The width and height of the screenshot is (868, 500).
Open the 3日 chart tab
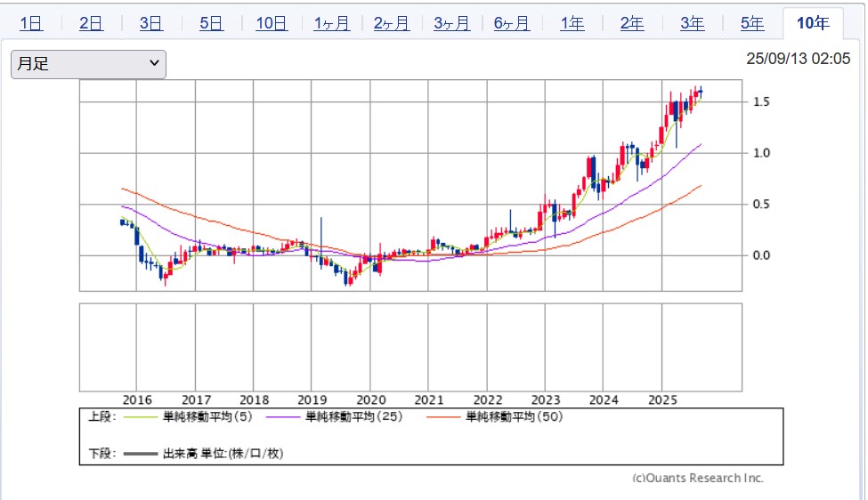point(151,23)
